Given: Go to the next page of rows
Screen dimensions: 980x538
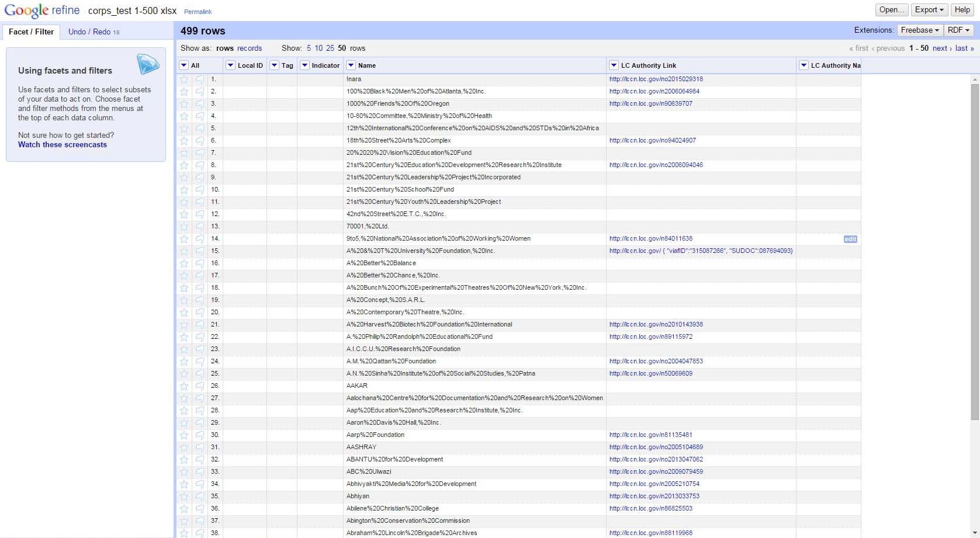Looking at the screenshot, I should (x=942, y=48).
